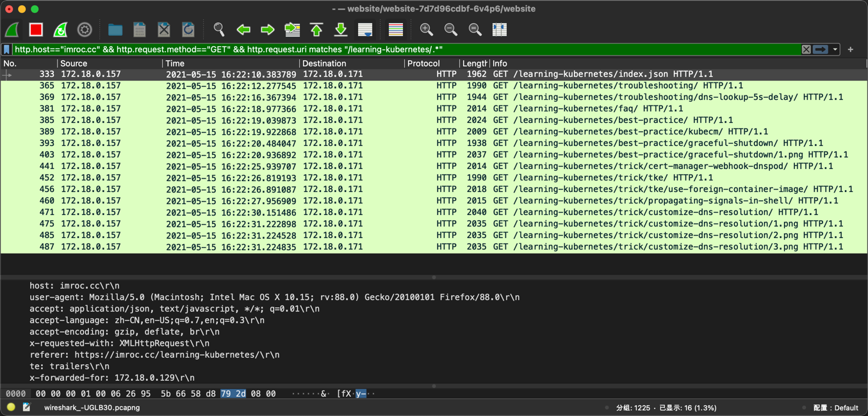Start capture with the shark fin icon
868x416 pixels.
12,29
